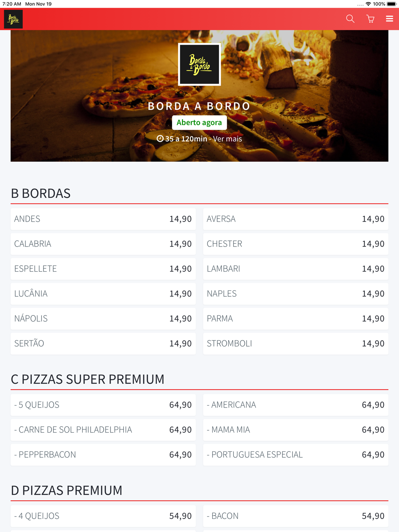
Task: Select the ANDES border option
Action: 103,219
